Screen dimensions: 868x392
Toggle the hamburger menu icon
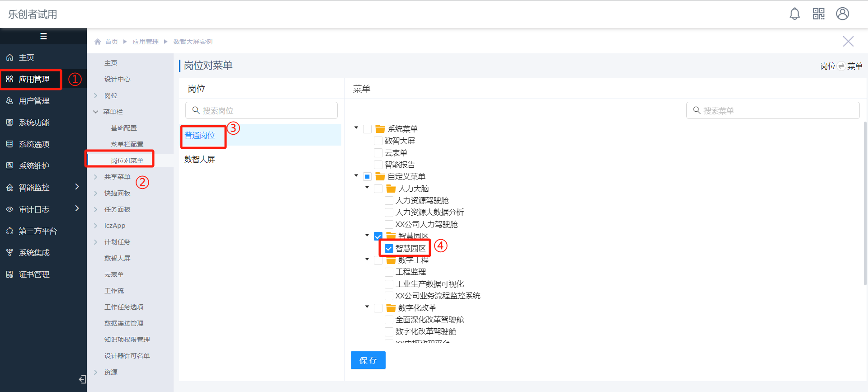coord(43,36)
